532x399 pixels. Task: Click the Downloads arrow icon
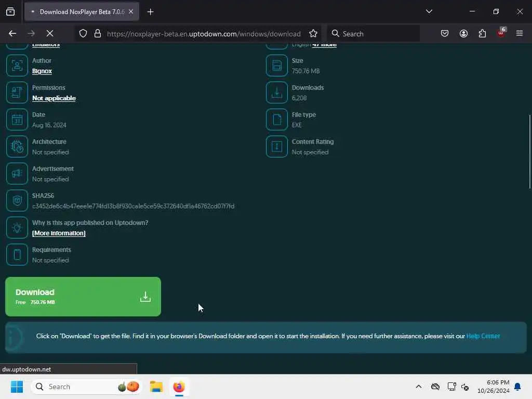[x=277, y=92]
